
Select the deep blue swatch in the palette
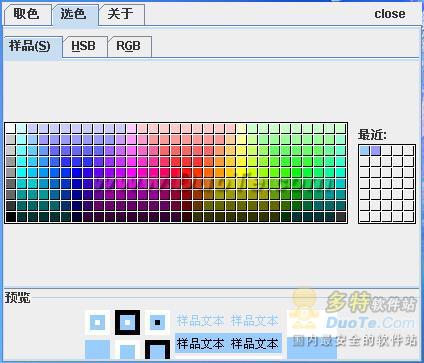pos(76,173)
